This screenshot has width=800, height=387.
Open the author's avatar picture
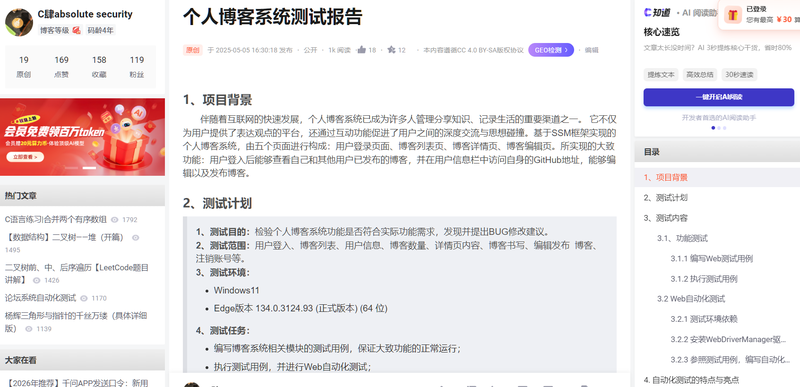point(19,22)
